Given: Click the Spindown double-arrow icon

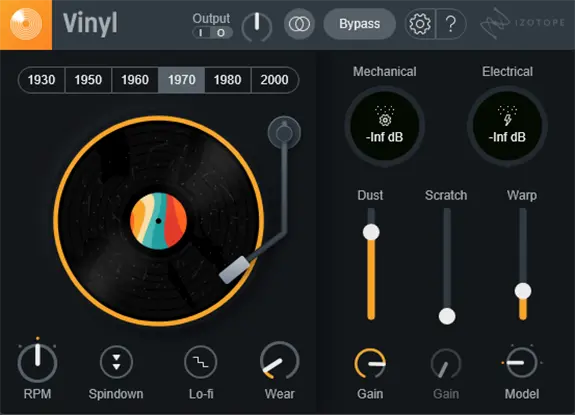Looking at the screenshot, I should [x=116, y=362].
